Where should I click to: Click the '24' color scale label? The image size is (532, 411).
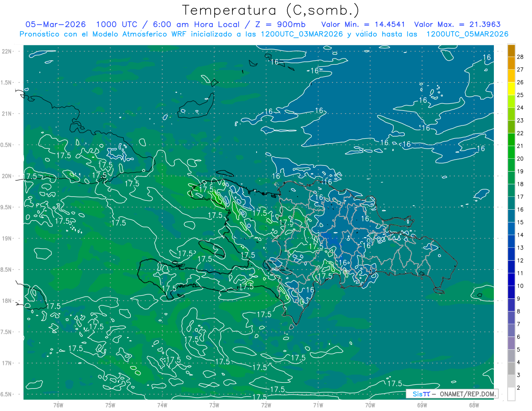tap(520, 108)
